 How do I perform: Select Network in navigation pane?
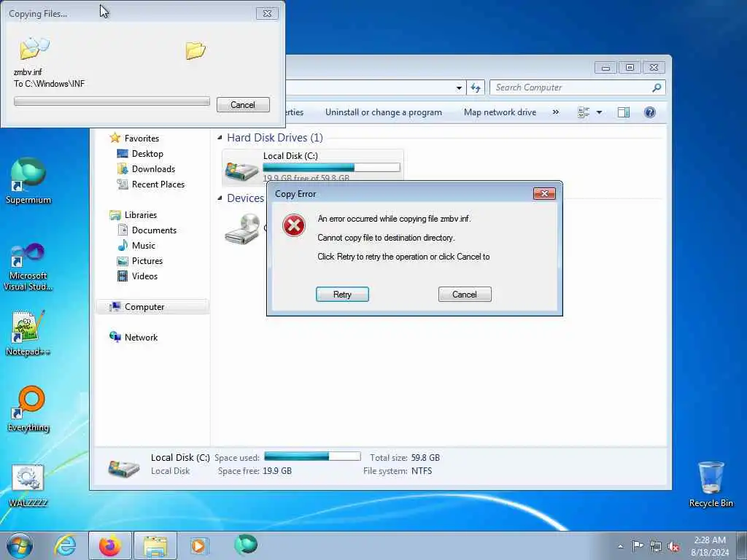(141, 337)
